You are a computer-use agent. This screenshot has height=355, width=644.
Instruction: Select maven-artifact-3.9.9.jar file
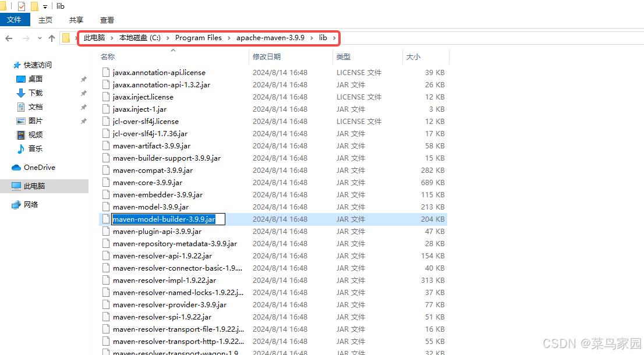click(x=151, y=146)
